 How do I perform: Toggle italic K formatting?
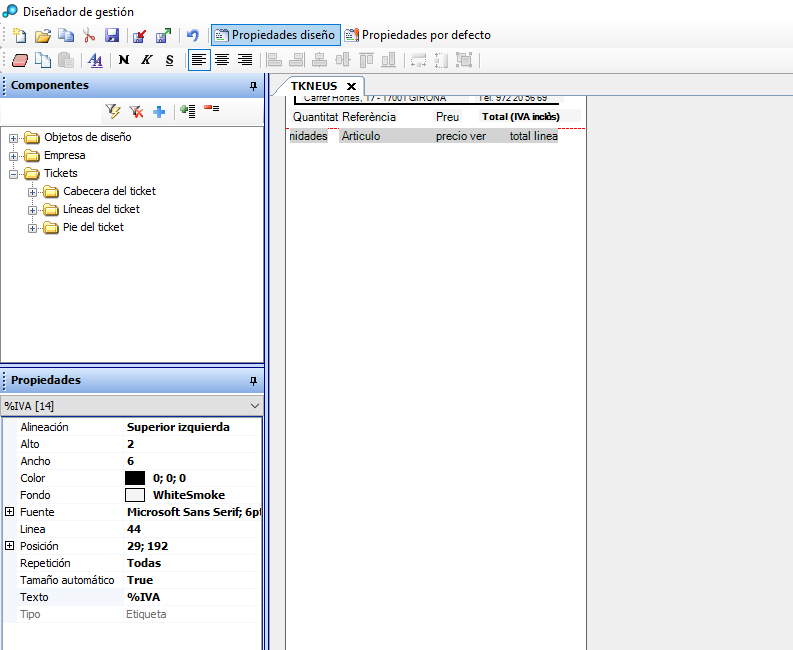pyautogui.click(x=147, y=60)
